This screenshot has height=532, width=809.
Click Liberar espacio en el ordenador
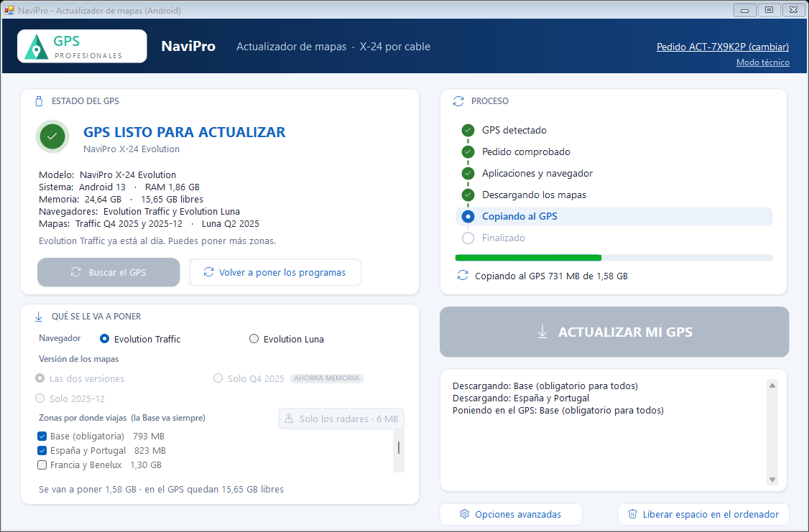(x=704, y=515)
